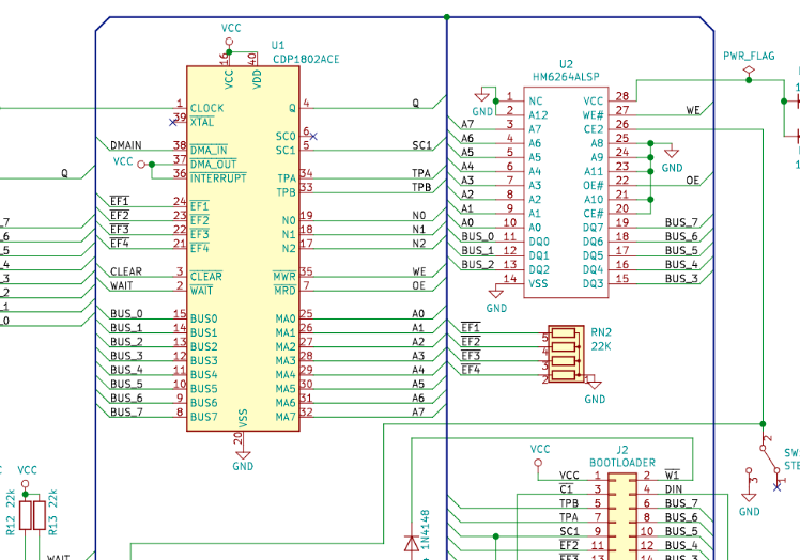
Task: Select the U1 reference designator text
Action: [278, 46]
